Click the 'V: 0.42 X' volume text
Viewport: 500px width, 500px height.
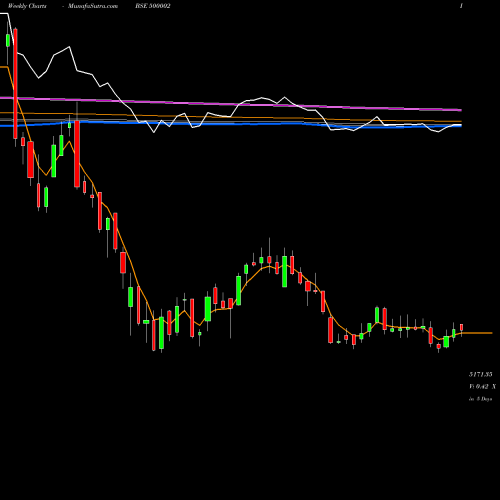pos(482,387)
